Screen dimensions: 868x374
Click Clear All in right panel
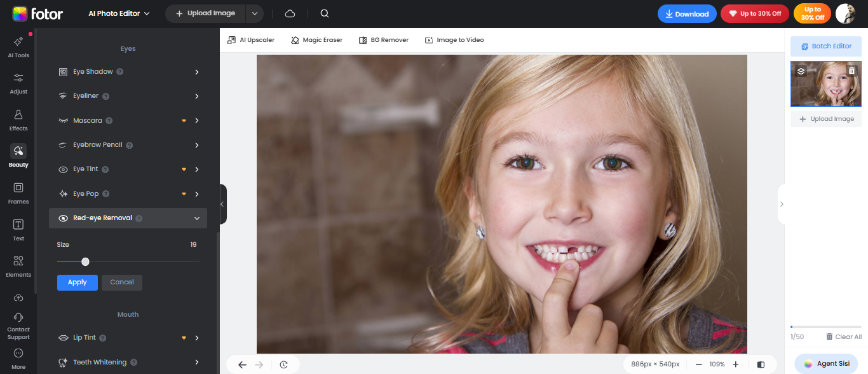point(844,337)
